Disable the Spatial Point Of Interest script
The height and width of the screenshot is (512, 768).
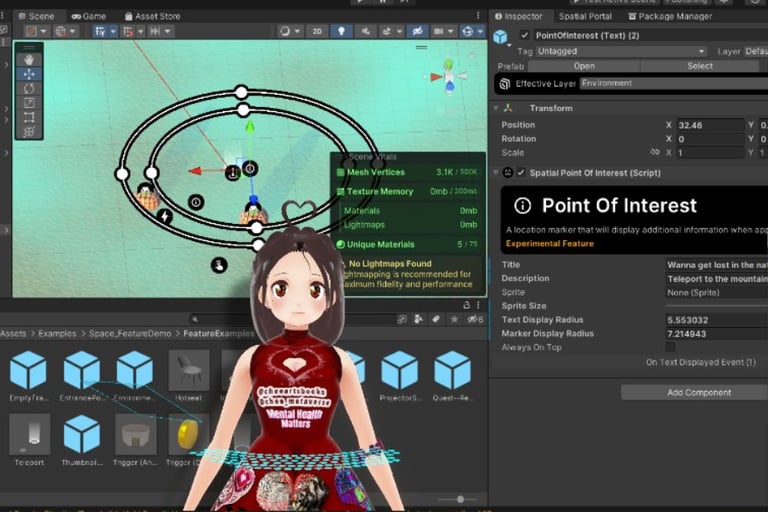[521, 173]
